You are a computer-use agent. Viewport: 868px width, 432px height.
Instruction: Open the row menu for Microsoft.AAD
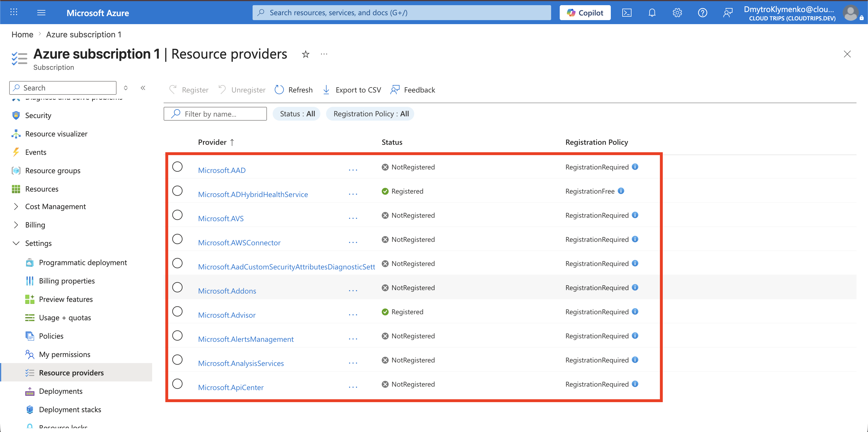tap(353, 170)
